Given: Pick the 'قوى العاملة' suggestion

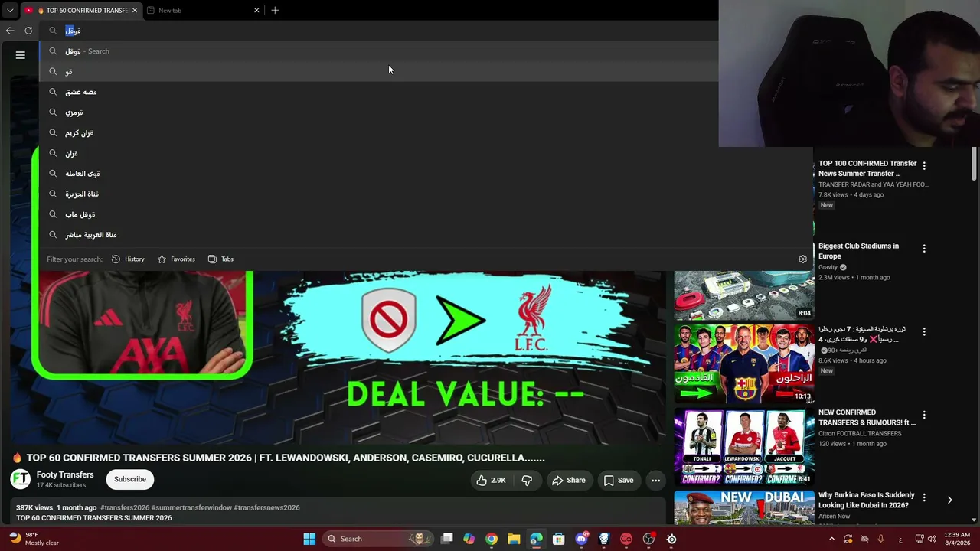Looking at the screenshot, I should [x=426, y=174].
